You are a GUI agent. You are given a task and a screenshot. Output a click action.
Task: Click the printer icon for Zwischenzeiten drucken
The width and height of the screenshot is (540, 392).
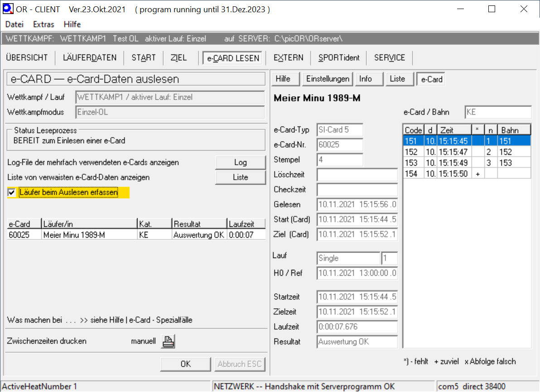click(x=168, y=341)
